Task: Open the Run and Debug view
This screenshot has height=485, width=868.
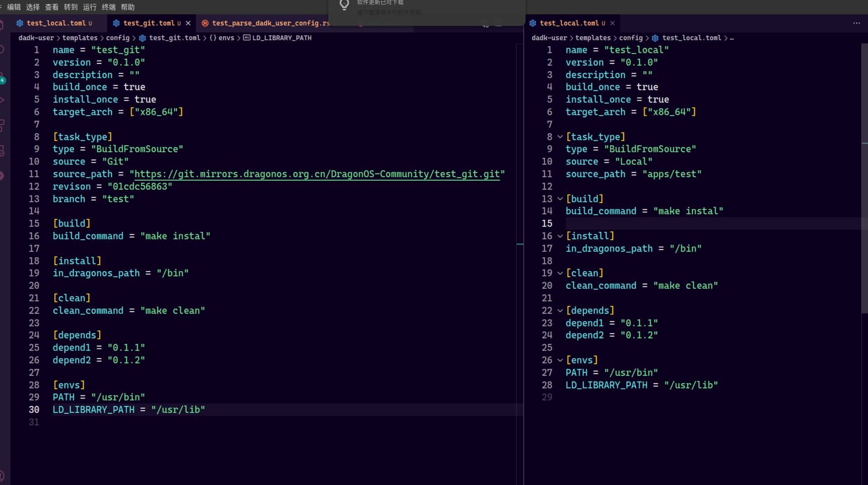Action: click(x=2, y=100)
